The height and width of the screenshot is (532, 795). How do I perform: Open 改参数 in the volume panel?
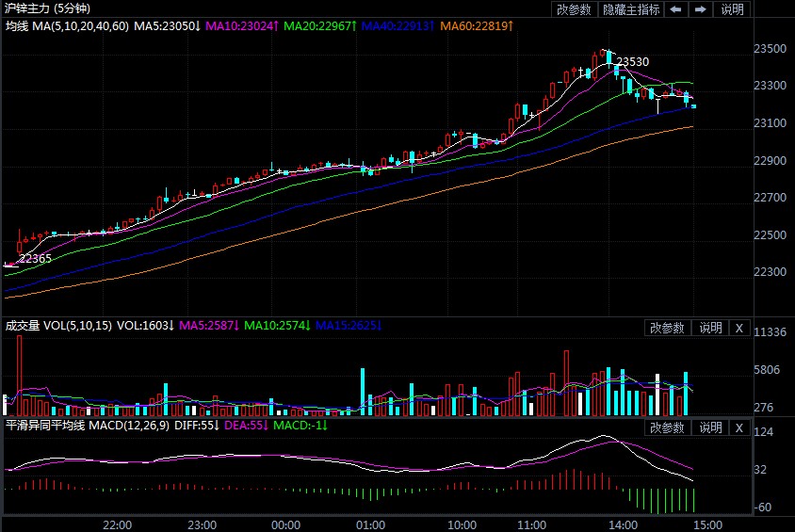pyautogui.click(x=667, y=328)
